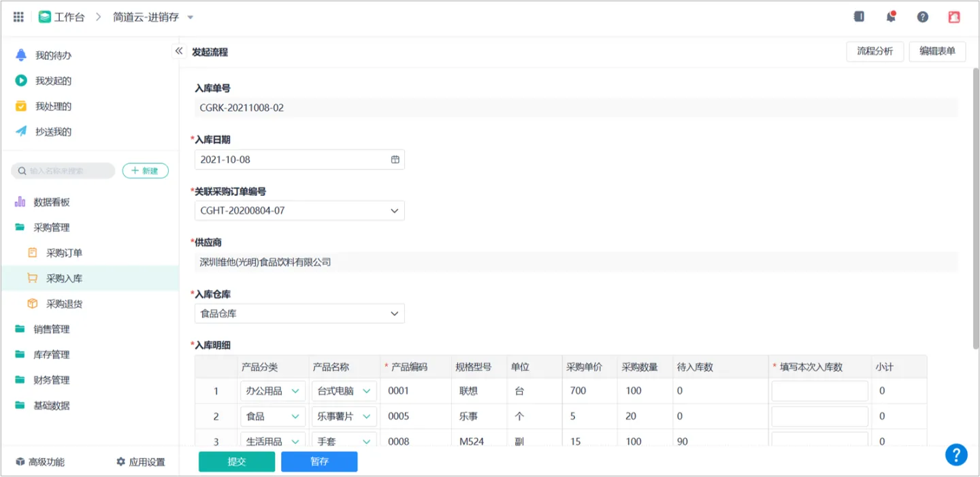The width and height of the screenshot is (980, 477).
Task: Open the 关联采购订单编号 dropdown
Action: [x=299, y=211]
